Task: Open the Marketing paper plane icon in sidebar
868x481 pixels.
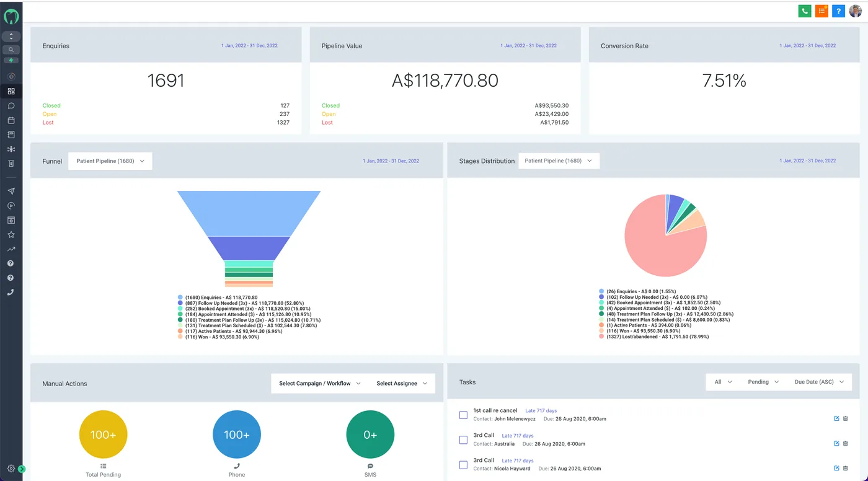Action: click(x=11, y=191)
